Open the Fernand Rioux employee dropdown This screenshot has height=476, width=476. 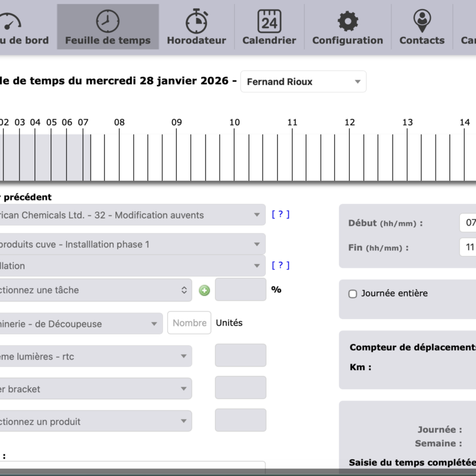pyautogui.click(x=303, y=82)
